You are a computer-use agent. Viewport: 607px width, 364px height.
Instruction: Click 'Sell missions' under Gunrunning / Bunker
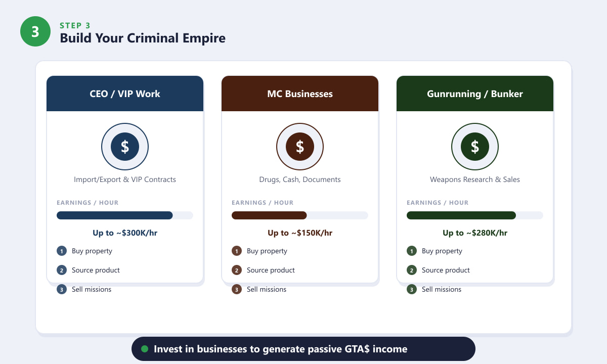point(442,290)
